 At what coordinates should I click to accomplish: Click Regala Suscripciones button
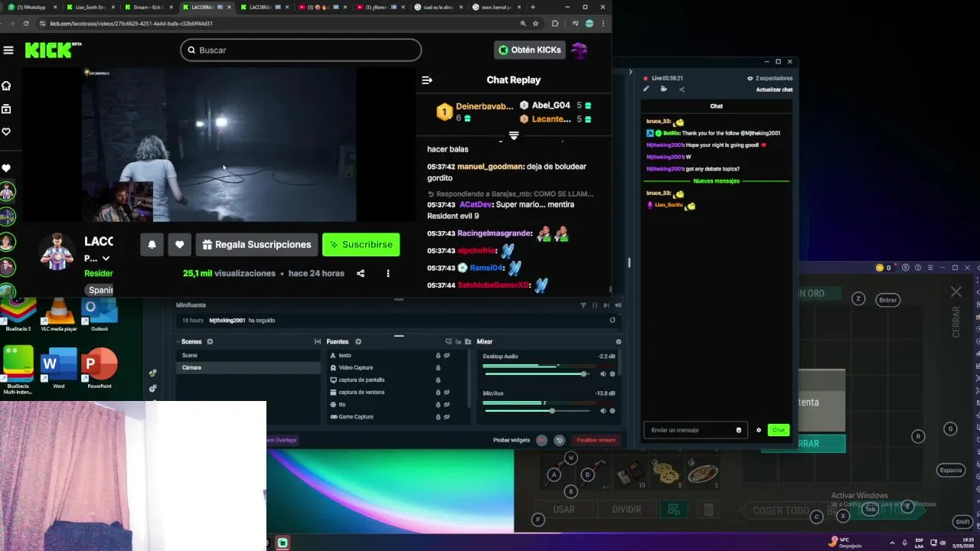pos(256,244)
